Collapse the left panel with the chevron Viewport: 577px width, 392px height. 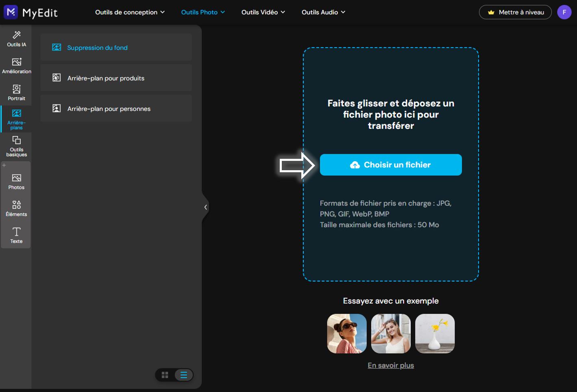click(x=205, y=207)
